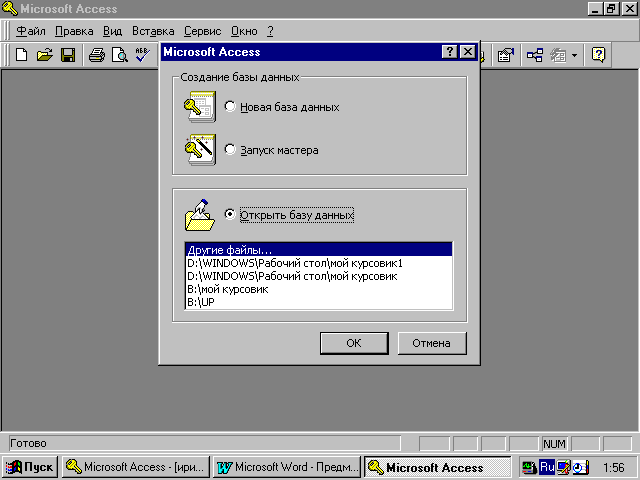Image resolution: width=640 pixels, height=480 pixels.
Task: Open Print Preview from the toolbar
Action: [120, 54]
